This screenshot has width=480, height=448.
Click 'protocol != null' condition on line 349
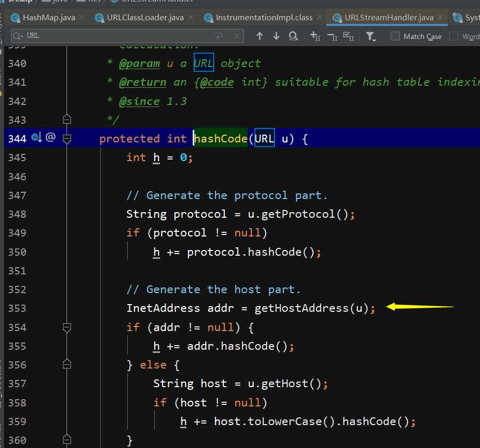tap(207, 233)
